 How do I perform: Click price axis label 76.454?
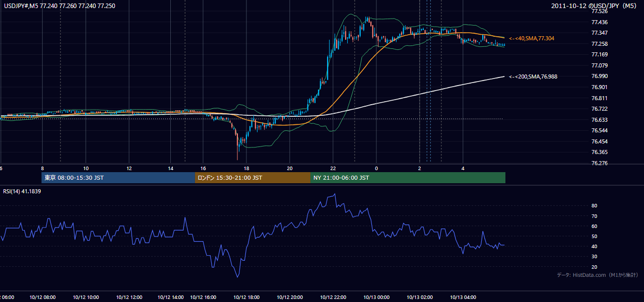599,141
